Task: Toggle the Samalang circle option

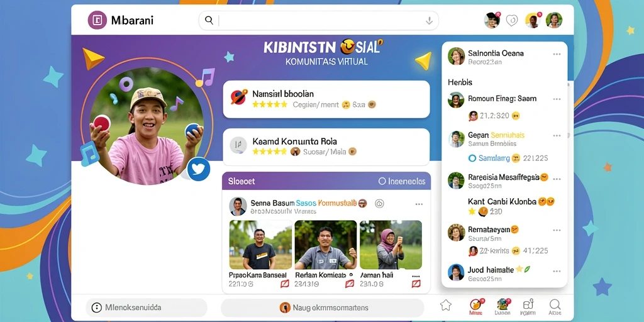Action: pyautogui.click(x=472, y=158)
